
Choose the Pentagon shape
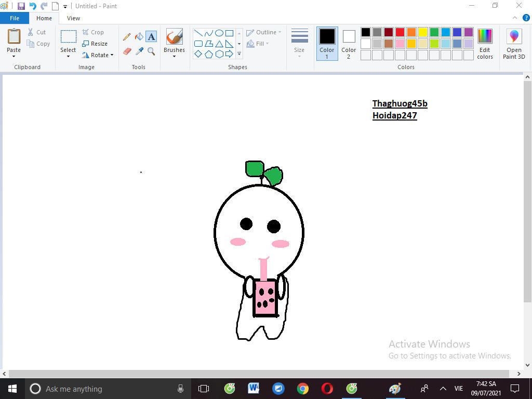(209, 54)
